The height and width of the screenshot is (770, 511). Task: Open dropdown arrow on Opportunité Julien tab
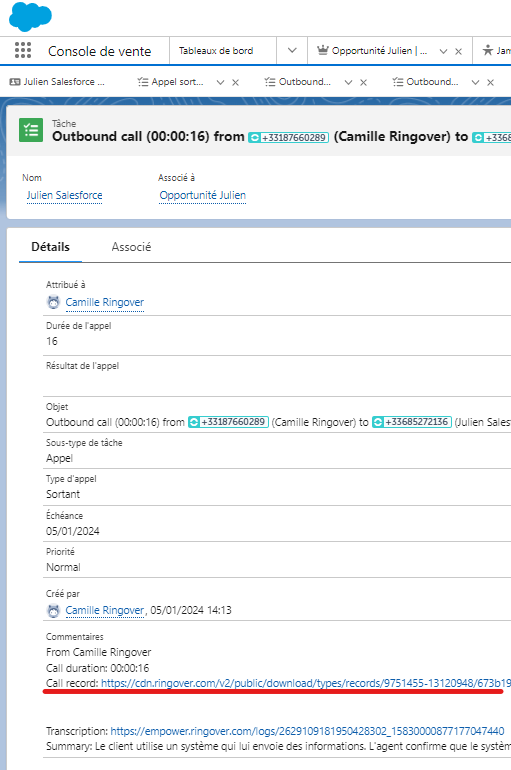tap(443, 51)
